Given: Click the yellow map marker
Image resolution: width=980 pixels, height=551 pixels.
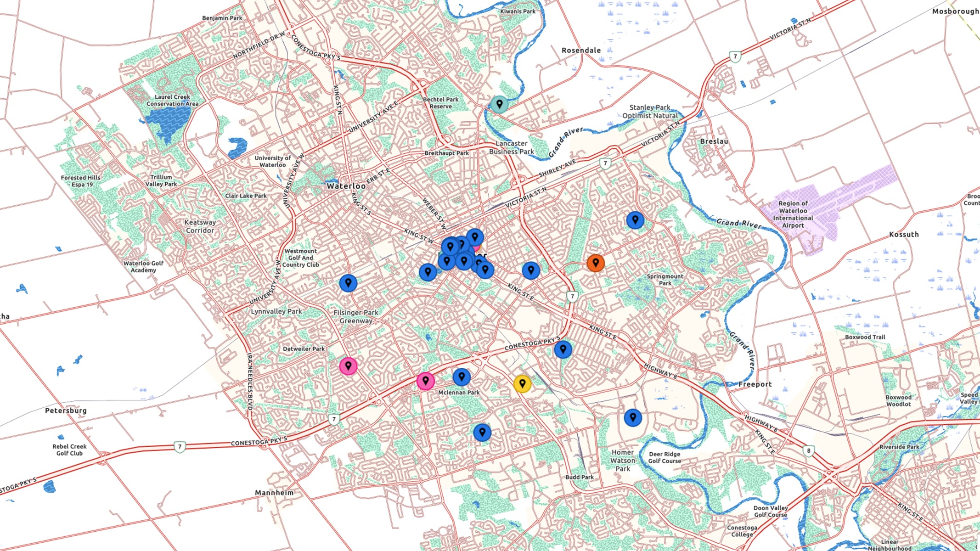Looking at the screenshot, I should [x=522, y=383].
